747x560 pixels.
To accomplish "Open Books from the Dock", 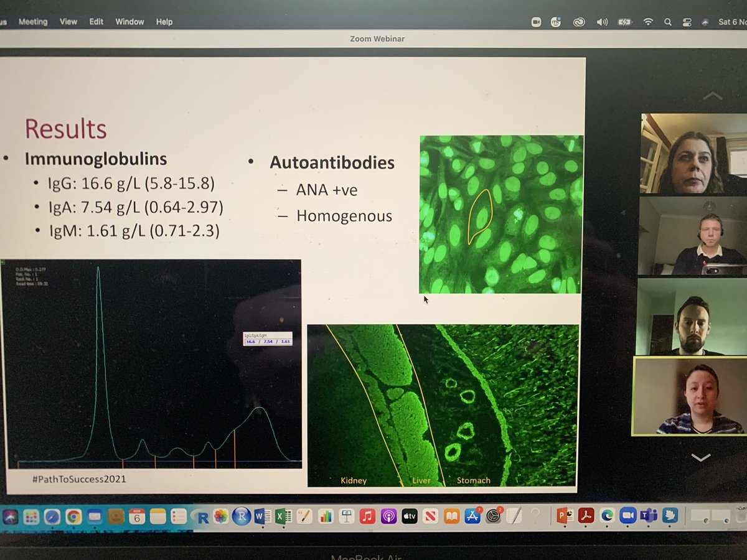I will [452, 516].
